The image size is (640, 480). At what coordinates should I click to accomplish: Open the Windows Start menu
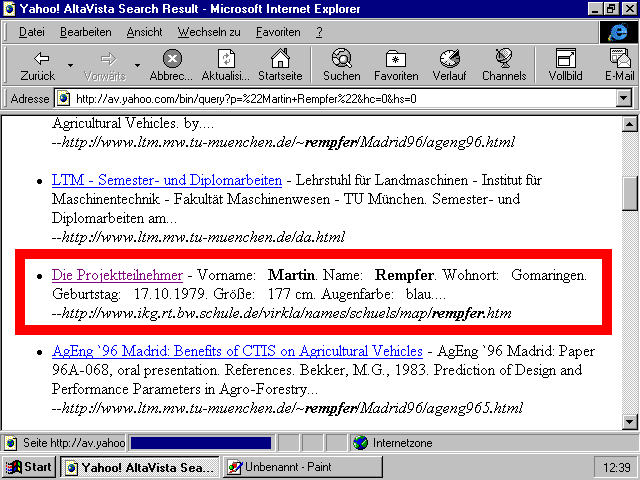[29, 467]
